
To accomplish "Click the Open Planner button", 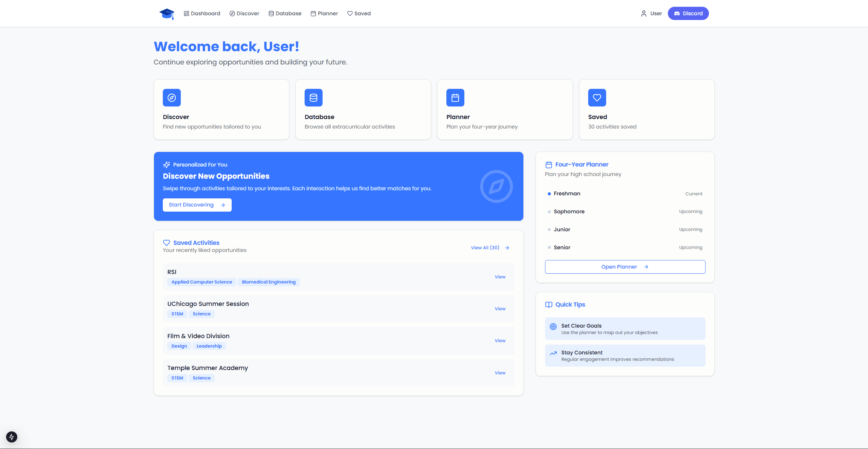I will pyautogui.click(x=625, y=267).
